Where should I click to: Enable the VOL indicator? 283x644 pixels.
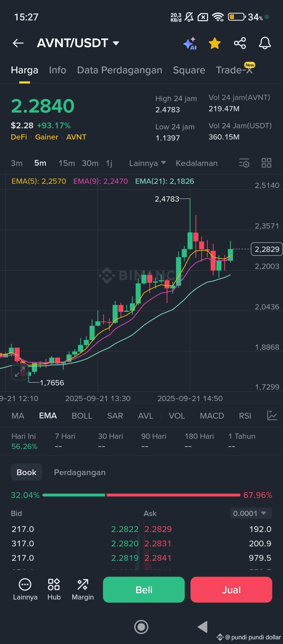pyautogui.click(x=177, y=416)
